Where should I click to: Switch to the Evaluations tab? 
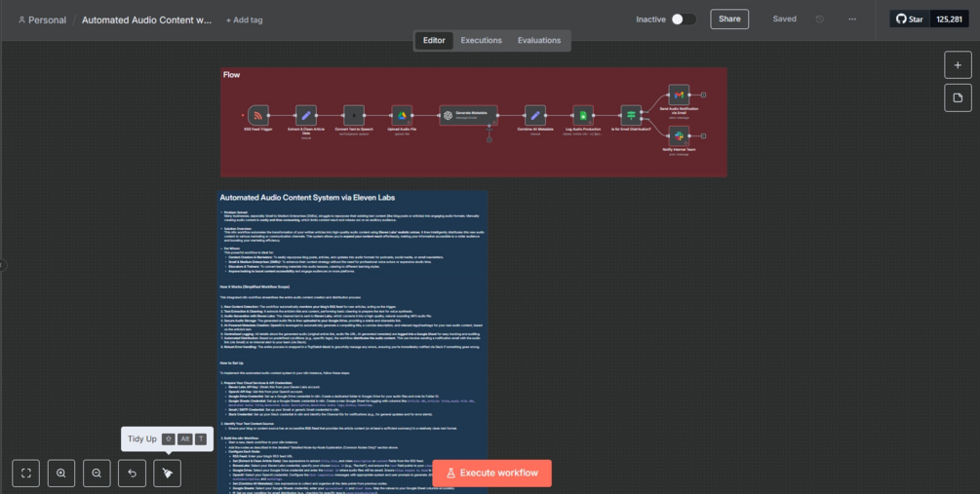[538, 41]
